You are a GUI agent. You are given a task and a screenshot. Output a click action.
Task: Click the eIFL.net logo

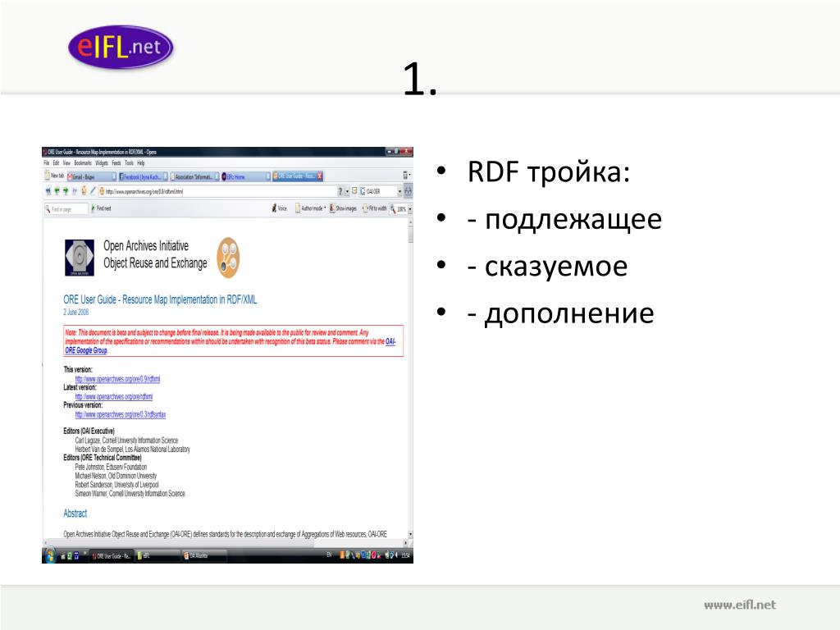[121, 47]
